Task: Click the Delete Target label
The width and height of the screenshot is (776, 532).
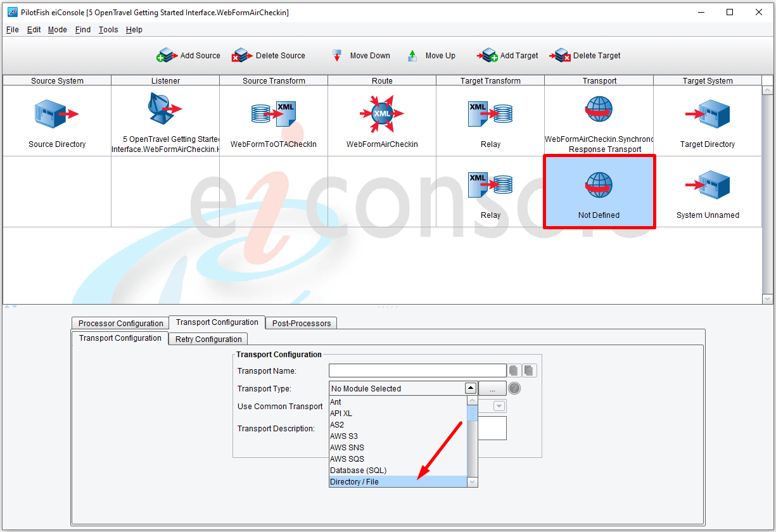Action: coord(597,56)
